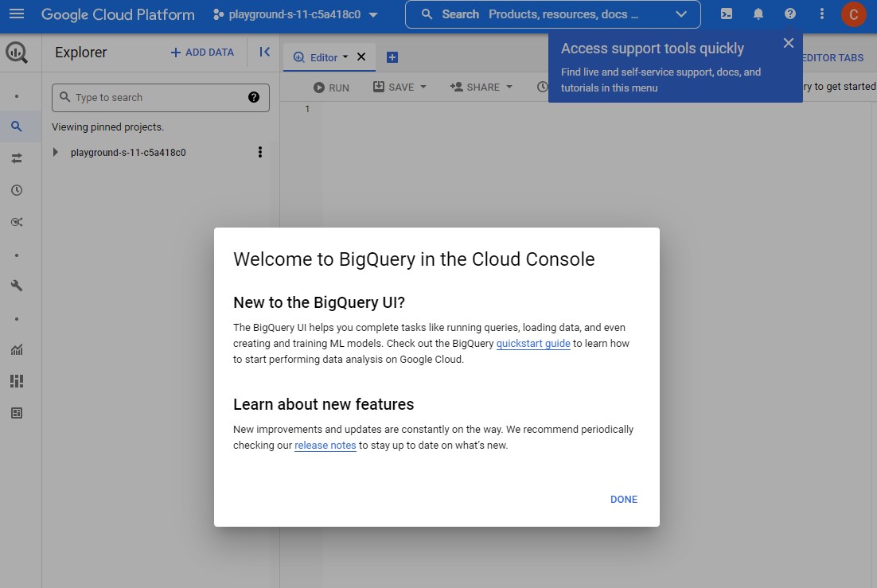
Task: Open actions menu for playground-s-11-c5a418c0
Action: [x=260, y=152]
